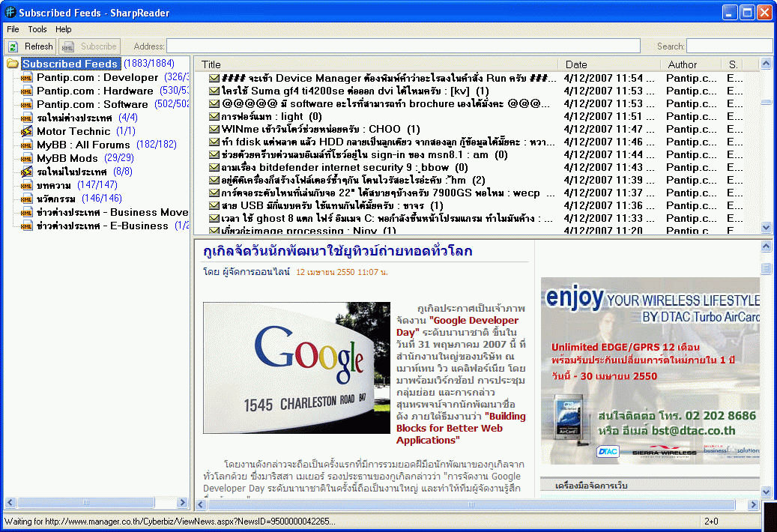The height and width of the screenshot is (532, 777).
Task: Open the Help menu
Action: (x=64, y=29)
